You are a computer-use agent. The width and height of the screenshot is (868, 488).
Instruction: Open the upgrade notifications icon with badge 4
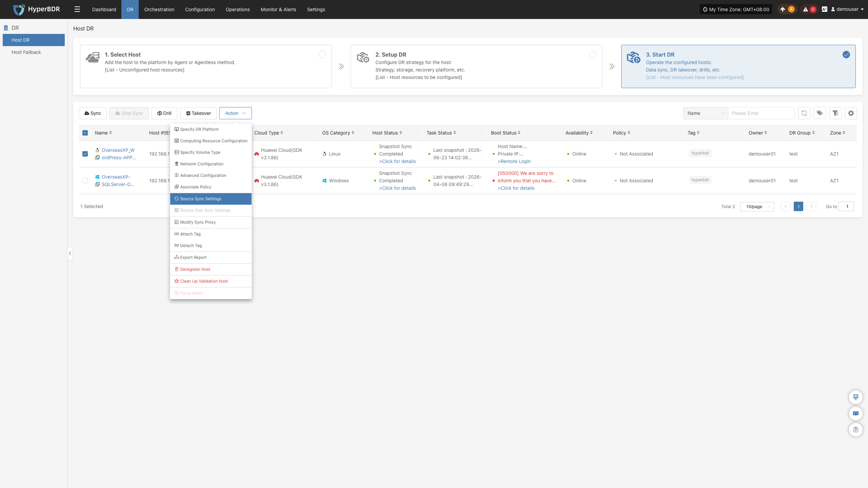pyautogui.click(x=787, y=9)
